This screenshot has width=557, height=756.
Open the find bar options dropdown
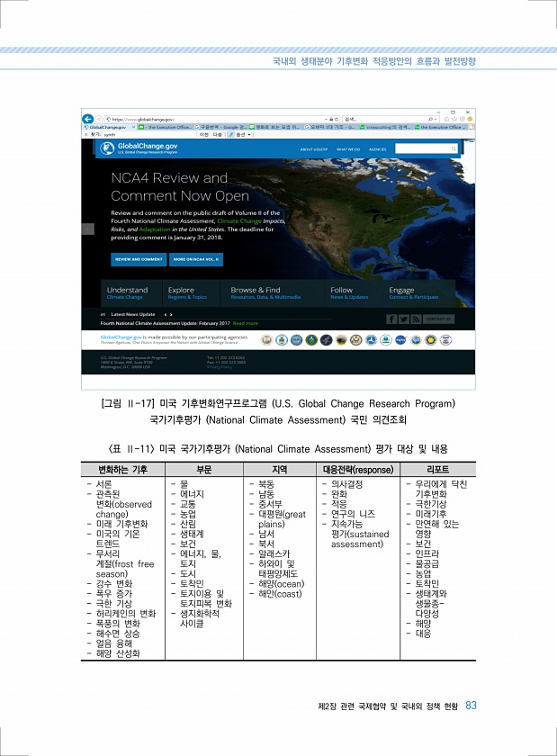pyautogui.click(x=240, y=134)
